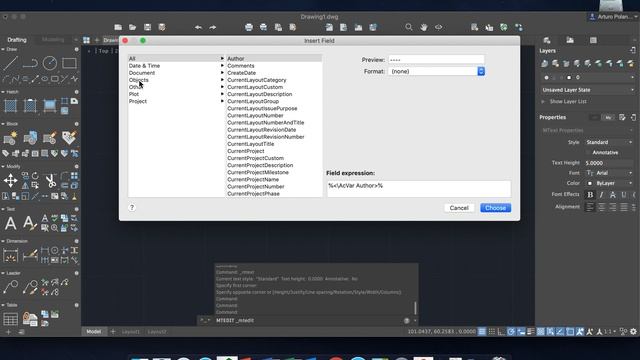Click the Choose button
Viewport: 640px width, 360px height.
tap(496, 208)
